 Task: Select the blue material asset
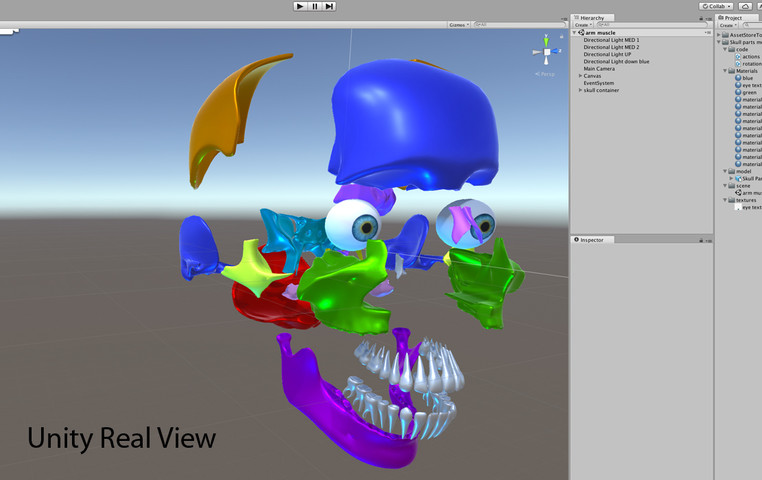coord(744,78)
